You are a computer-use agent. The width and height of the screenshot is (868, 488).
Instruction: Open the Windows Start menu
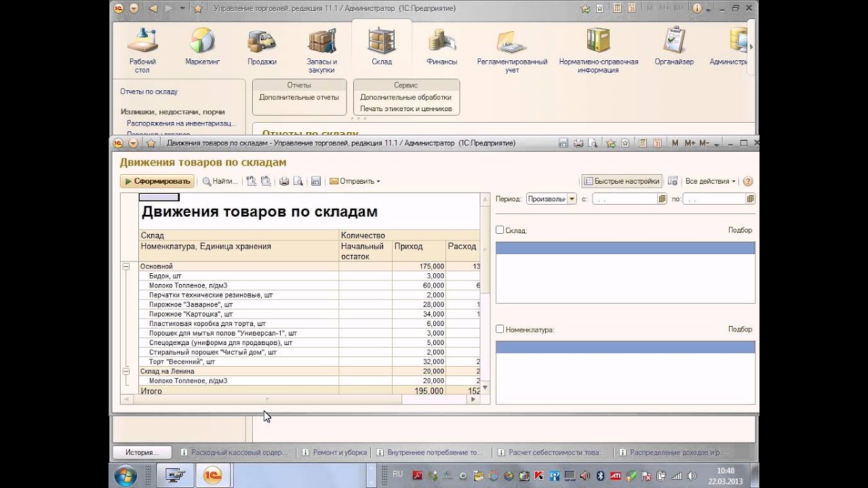pyautogui.click(x=125, y=476)
